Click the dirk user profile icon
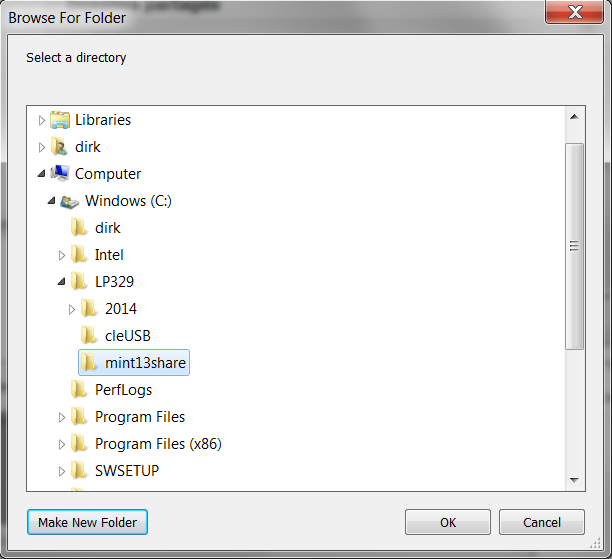The height and width of the screenshot is (559, 612). point(59,147)
